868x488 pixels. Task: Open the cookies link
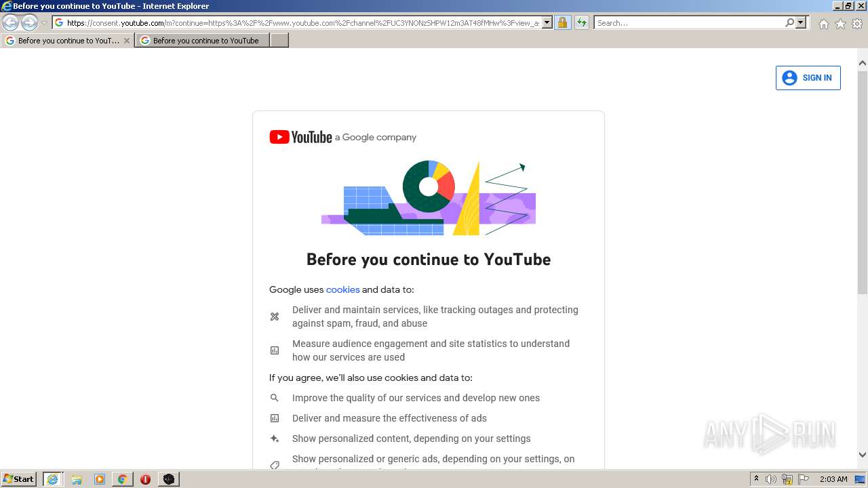tap(342, 289)
